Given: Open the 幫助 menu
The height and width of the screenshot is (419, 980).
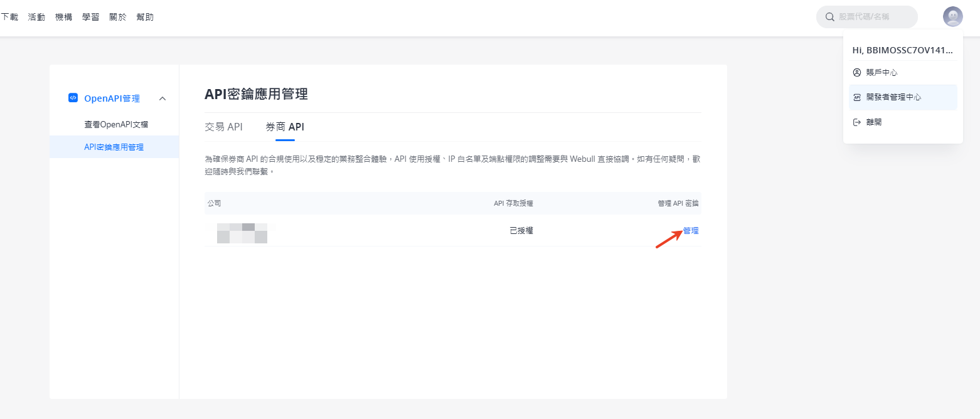Looking at the screenshot, I should pyautogui.click(x=145, y=17).
